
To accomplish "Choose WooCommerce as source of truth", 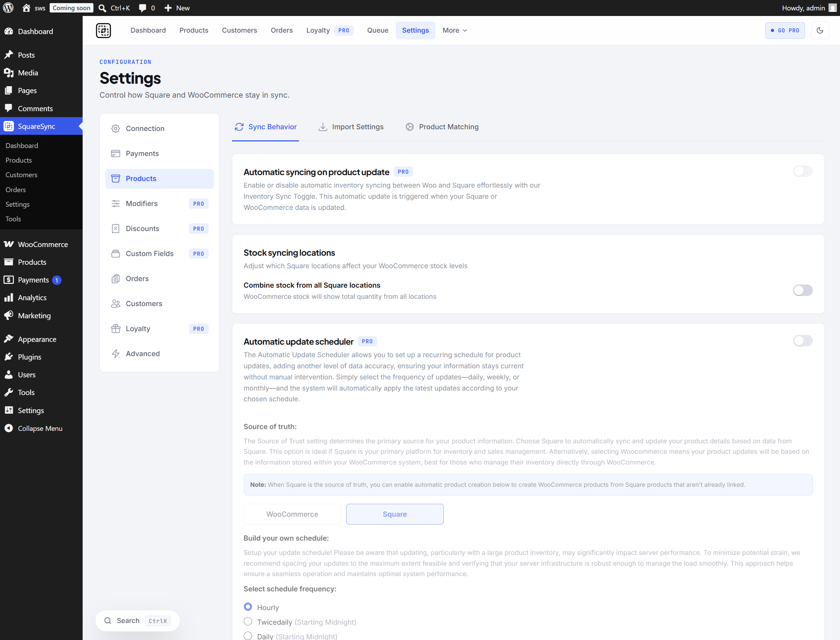I will (292, 514).
